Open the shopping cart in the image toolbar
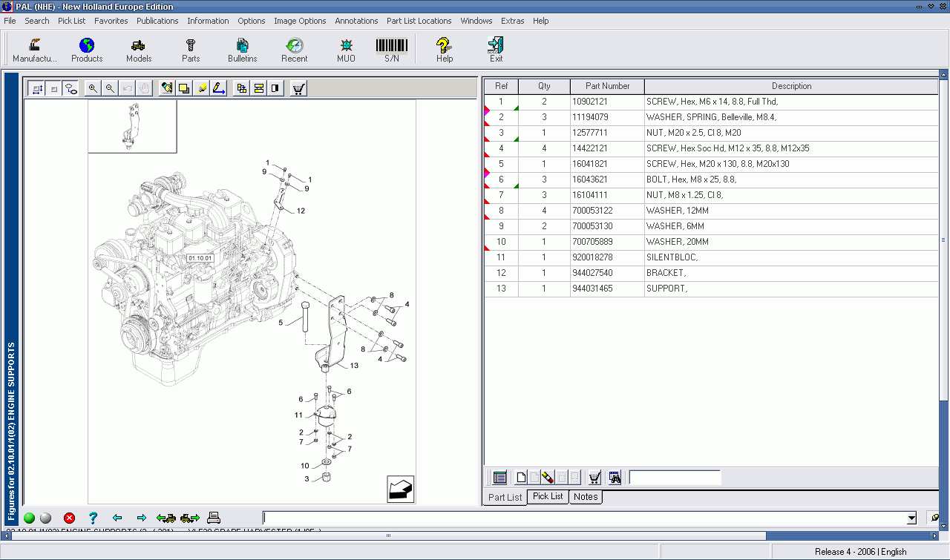This screenshot has height=560, width=950. coord(297,88)
